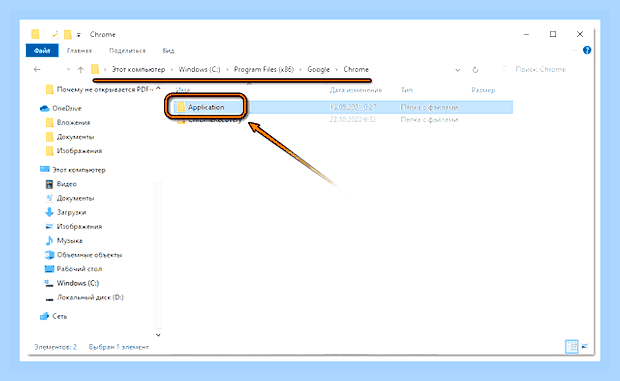Image resolution: width=620 pixels, height=381 pixels.
Task: Minimize the Chrome explorer window
Action: (x=526, y=34)
